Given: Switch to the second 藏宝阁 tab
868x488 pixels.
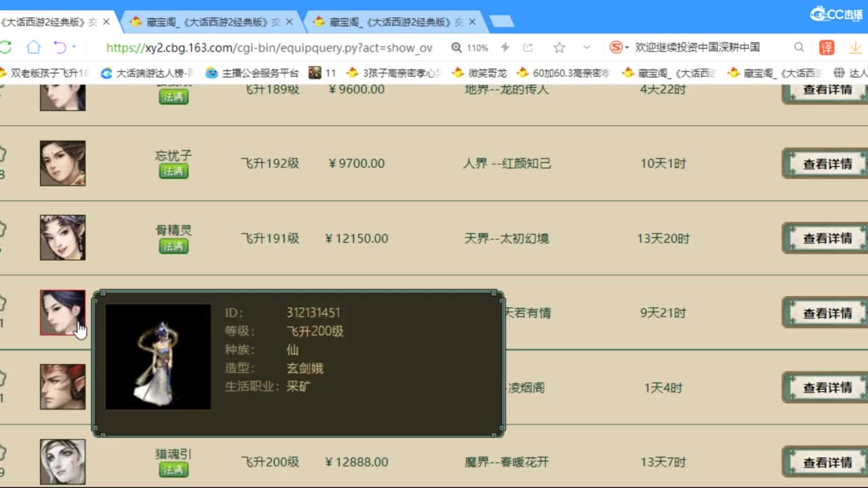Looking at the screenshot, I should (210, 22).
